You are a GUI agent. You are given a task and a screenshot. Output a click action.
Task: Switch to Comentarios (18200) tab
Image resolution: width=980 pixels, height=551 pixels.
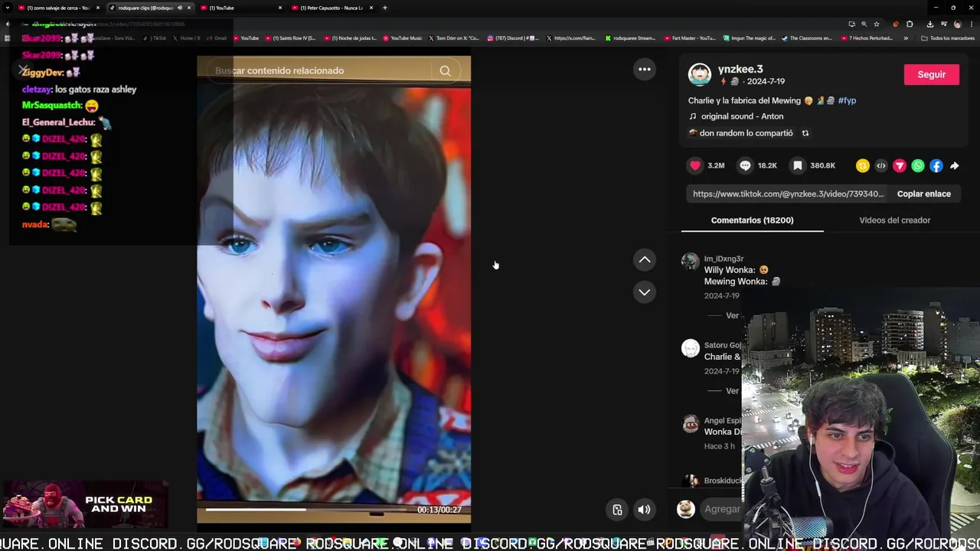pyautogui.click(x=752, y=220)
